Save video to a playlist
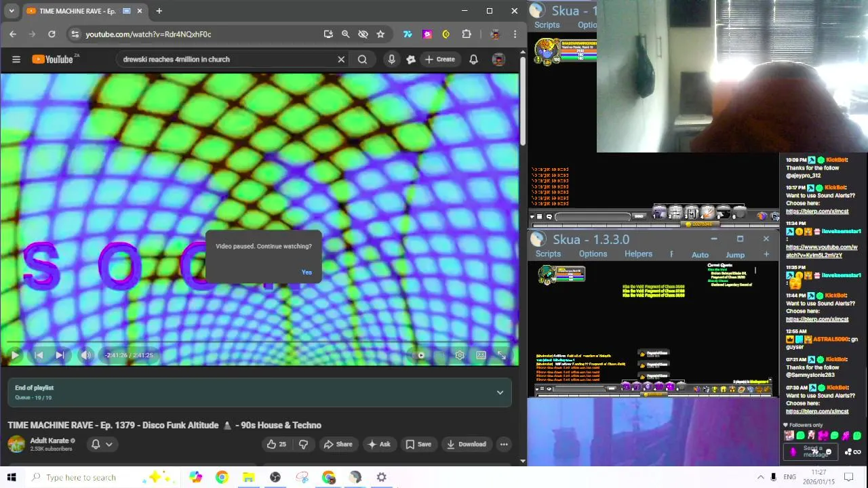 [418, 445]
